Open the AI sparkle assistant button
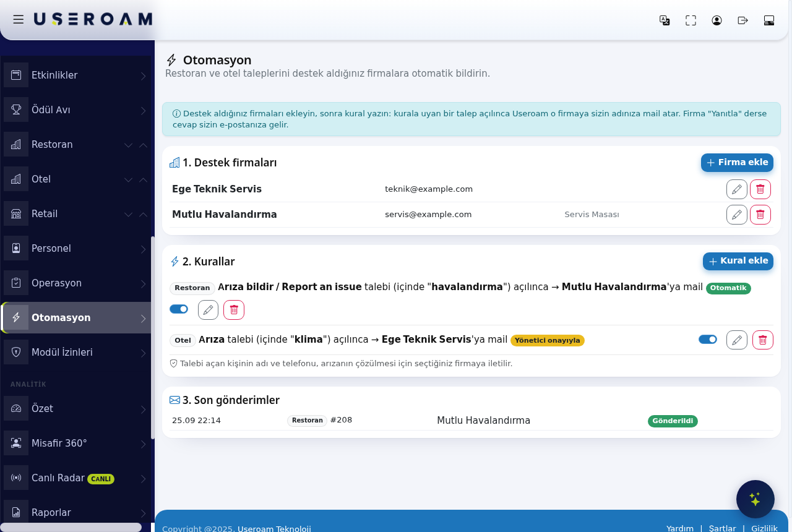This screenshot has height=532, width=792. pos(755,499)
